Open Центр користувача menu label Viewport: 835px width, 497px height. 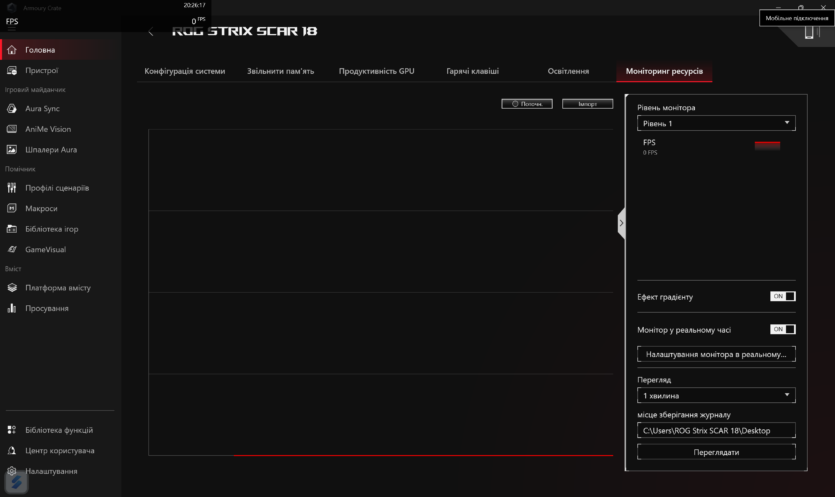[x=60, y=451]
